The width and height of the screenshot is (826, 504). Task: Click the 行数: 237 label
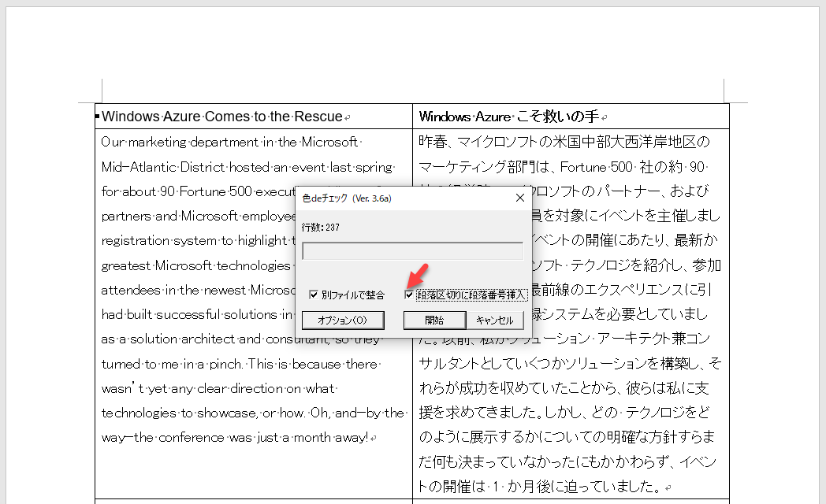pos(321,227)
